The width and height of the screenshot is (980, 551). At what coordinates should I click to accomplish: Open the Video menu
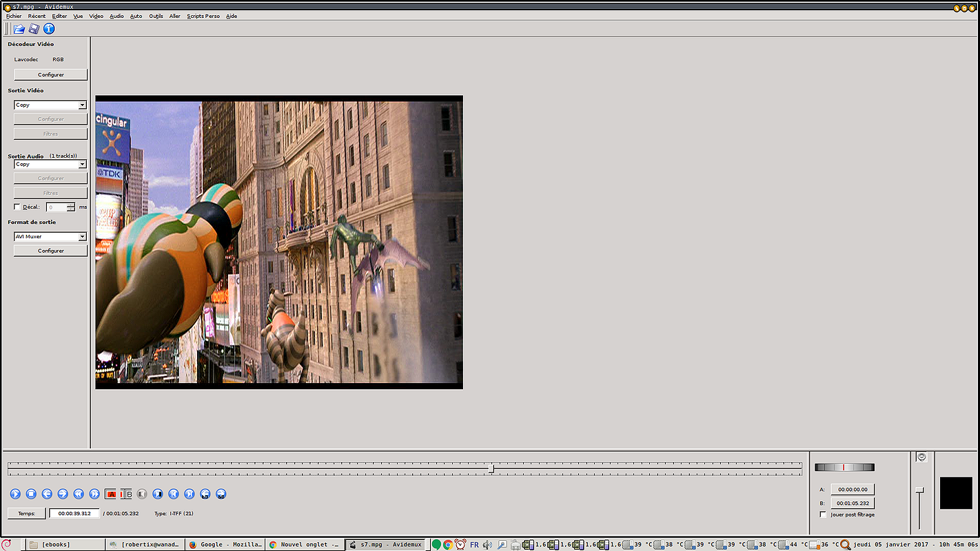[x=96, y=16]
